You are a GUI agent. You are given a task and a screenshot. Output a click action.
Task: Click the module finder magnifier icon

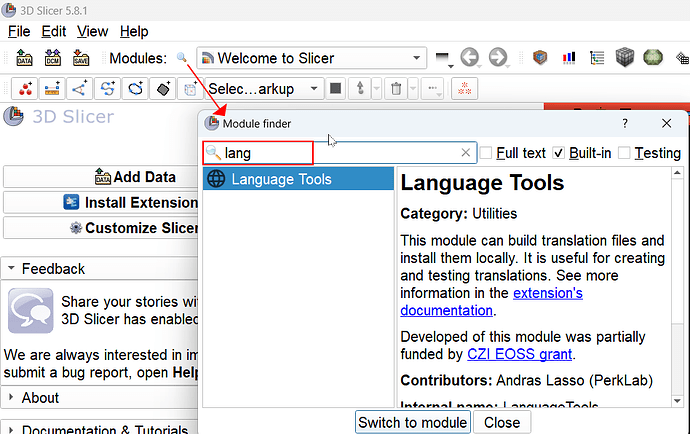click(181, 59)
